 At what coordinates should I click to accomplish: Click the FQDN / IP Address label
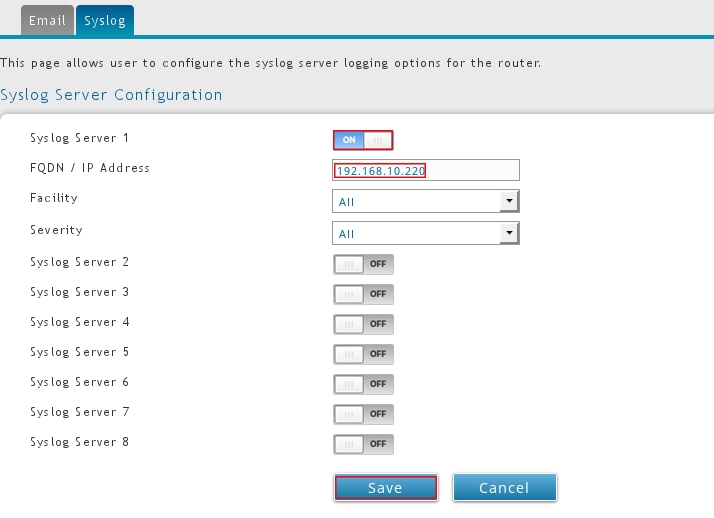(90, 168)
